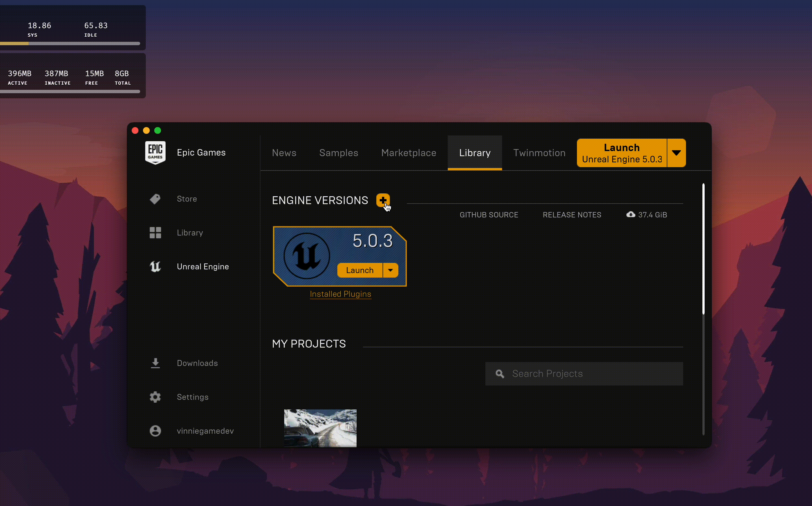812x506 pixels.
Task: Click the Unreal logo on 5.0.3 card
Action: [307, 256]
